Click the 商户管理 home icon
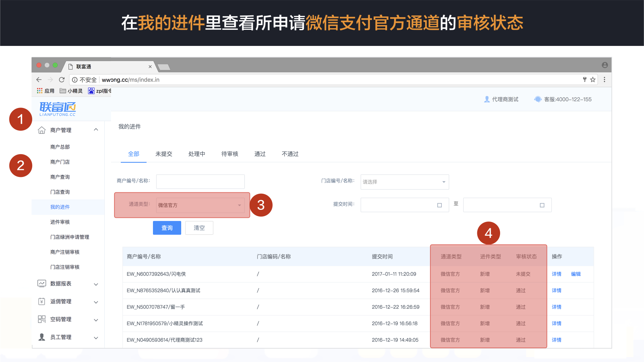644x362 pixels. pos(42,130)
